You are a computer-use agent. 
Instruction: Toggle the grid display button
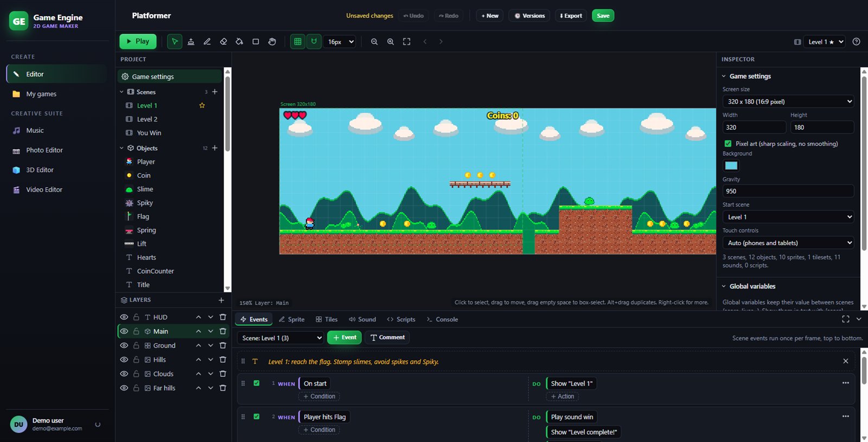coord(298,42)
